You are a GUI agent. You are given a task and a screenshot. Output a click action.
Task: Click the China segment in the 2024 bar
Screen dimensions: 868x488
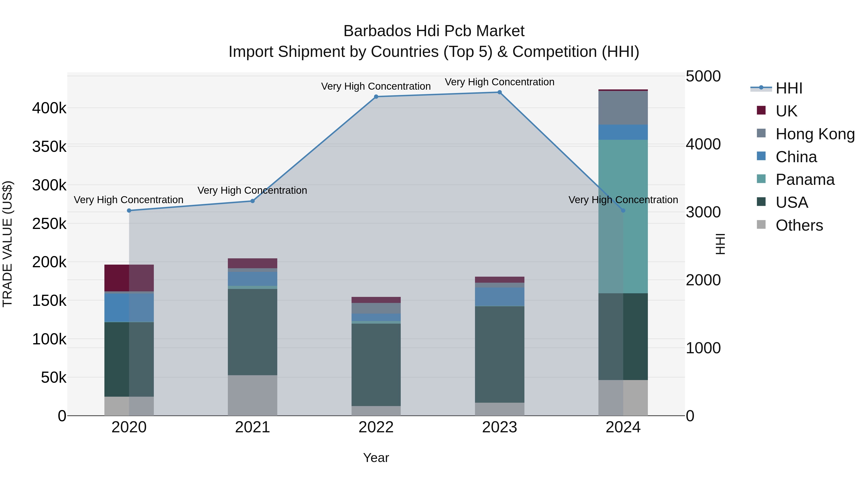(623, 132)
